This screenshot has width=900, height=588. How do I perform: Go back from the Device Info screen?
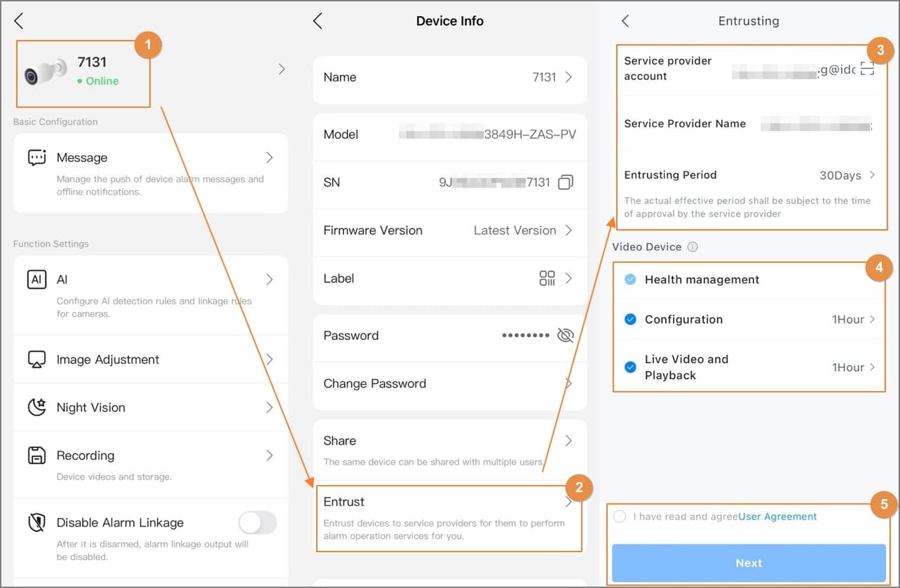click(318, 21)
